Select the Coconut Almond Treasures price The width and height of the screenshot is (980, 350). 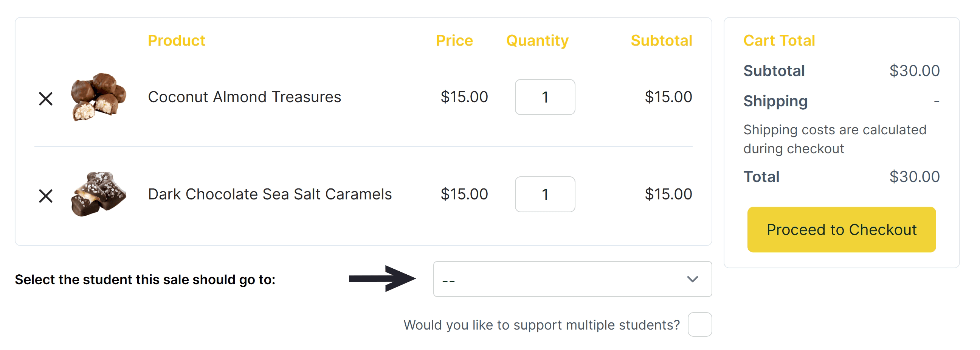[x=464, y=97]
